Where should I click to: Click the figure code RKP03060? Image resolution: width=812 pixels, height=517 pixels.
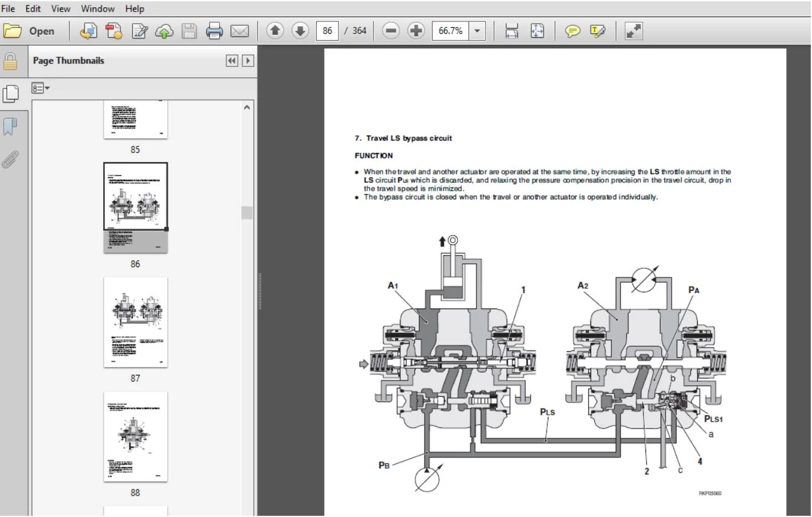coord(710,493)
